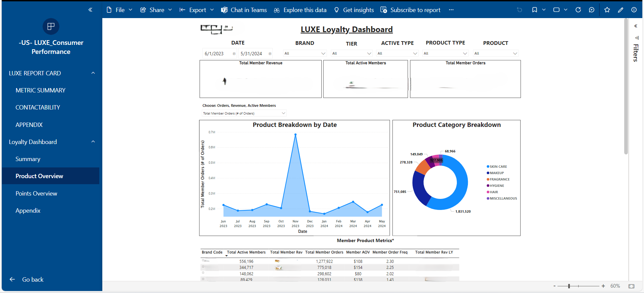Toggle FRAGRANCE legend item
The width and height of the screenshot is (644, 293).
[x=499, y=179]
